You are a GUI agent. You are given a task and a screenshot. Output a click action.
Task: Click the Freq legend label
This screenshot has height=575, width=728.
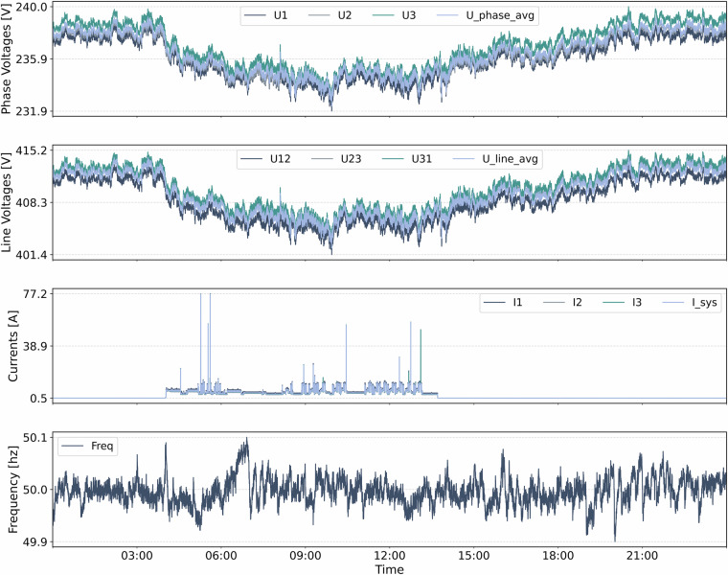coord(102,446)
